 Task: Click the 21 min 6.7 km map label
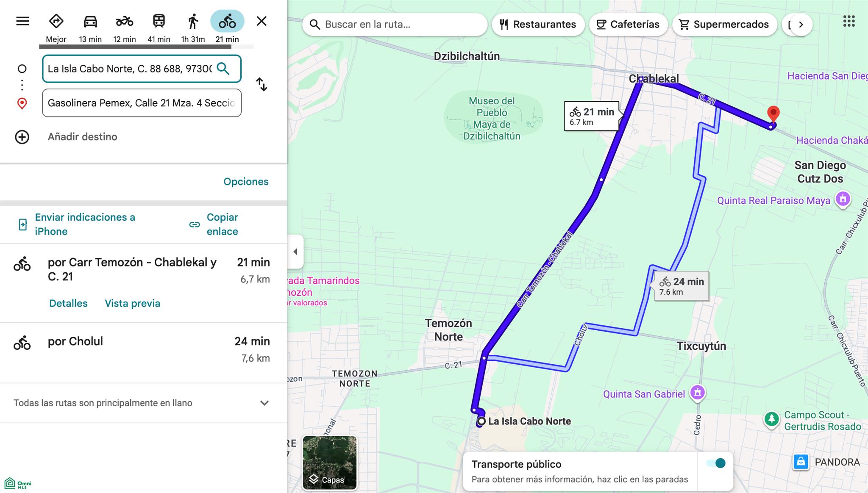click(x=592, y=116)
